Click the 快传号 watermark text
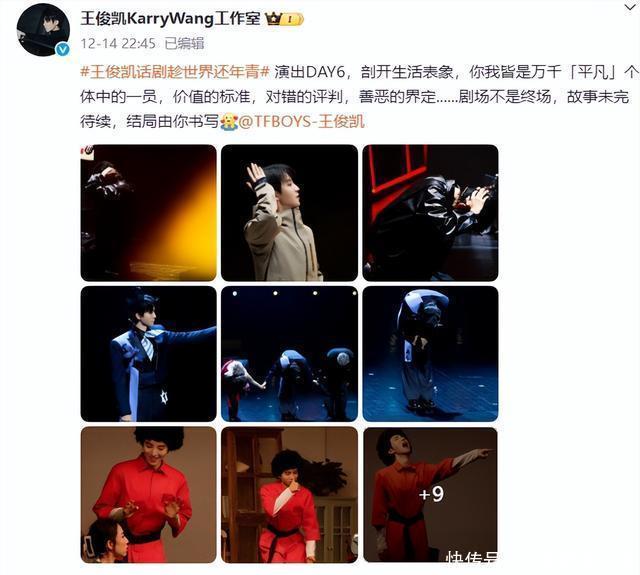This screenshot has height=575, width=640. pos(471,557)
